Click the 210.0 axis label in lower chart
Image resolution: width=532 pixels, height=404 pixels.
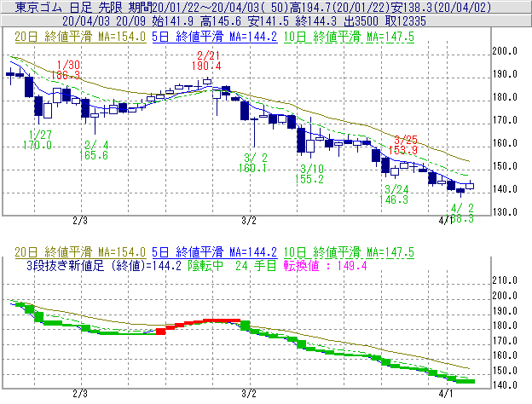[x=505, y=280]
